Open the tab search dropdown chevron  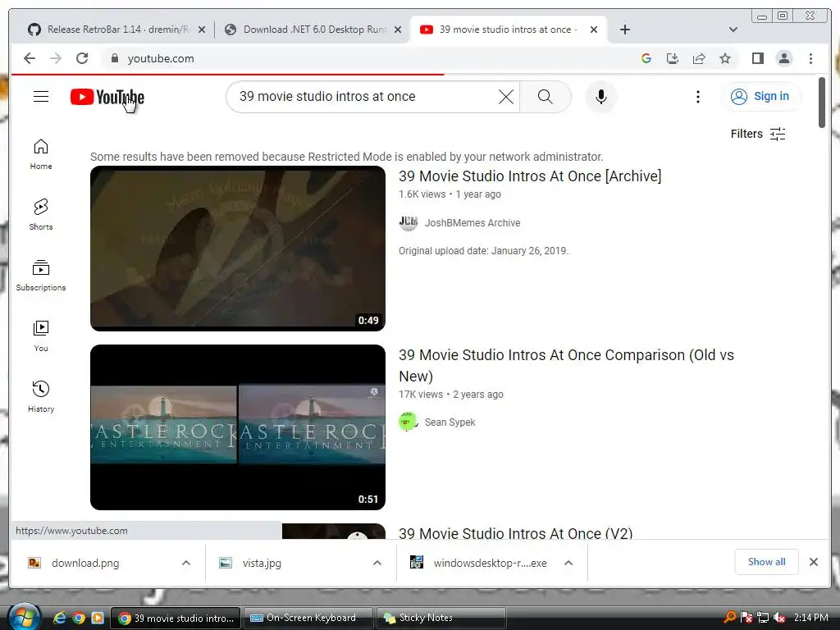tap(733, 30)
